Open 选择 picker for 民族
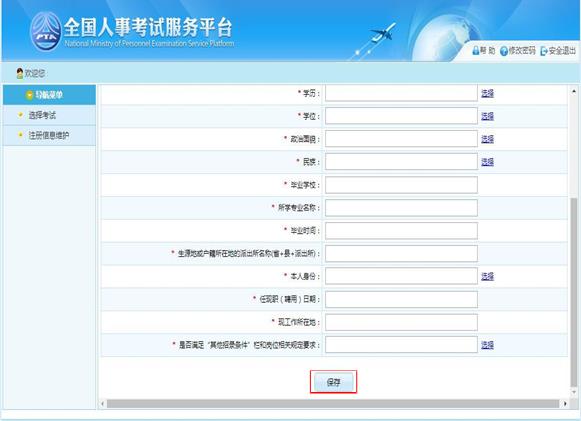 click(487, 162)
